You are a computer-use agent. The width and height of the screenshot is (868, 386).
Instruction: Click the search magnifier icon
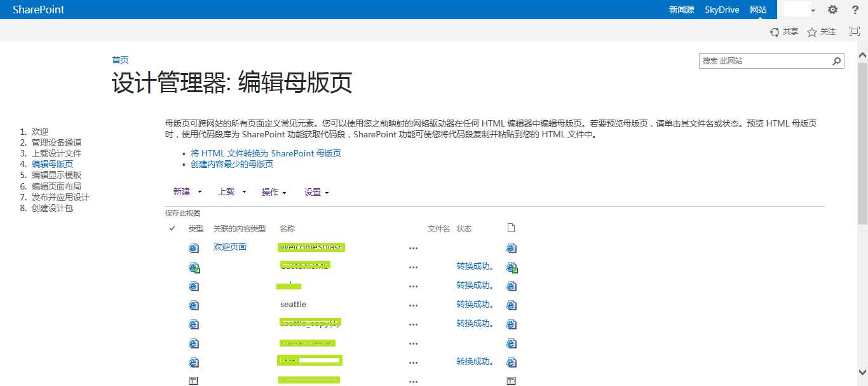[x=837, y=61]
